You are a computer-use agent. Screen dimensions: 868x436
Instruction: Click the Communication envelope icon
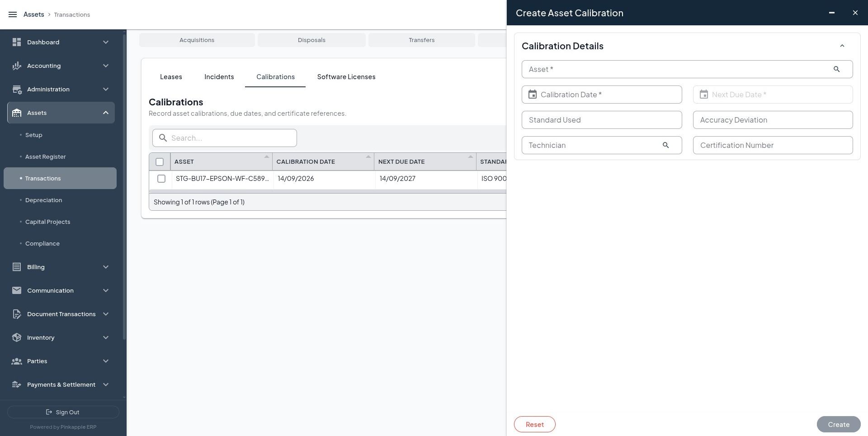point(17,290)
